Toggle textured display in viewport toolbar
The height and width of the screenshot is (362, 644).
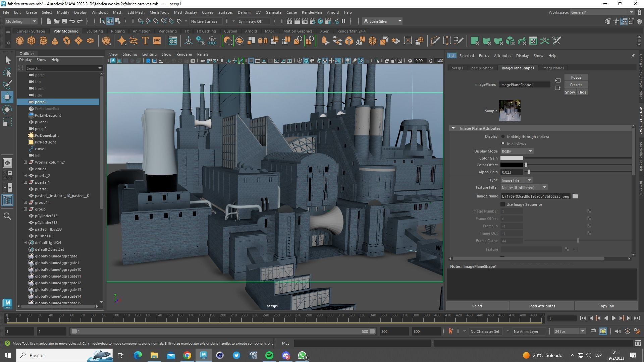tap(325, 61)
